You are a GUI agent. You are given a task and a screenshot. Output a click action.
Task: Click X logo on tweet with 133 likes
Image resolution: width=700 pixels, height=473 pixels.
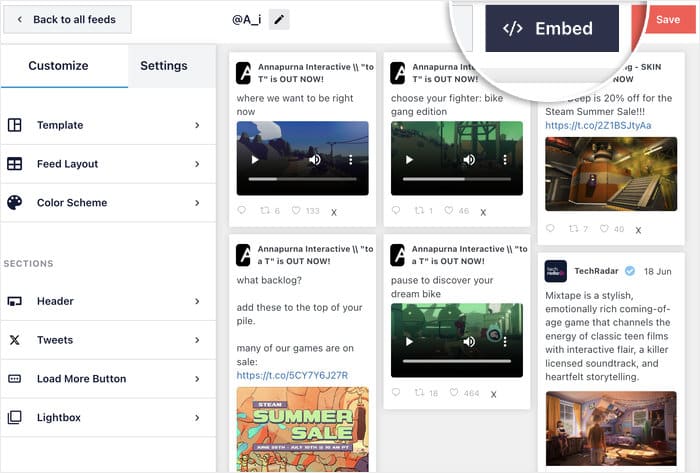tap(334, 212)
